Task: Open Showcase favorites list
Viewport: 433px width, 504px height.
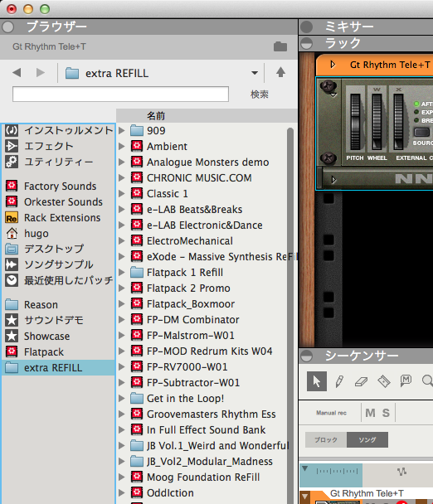Action: (37, 336)
